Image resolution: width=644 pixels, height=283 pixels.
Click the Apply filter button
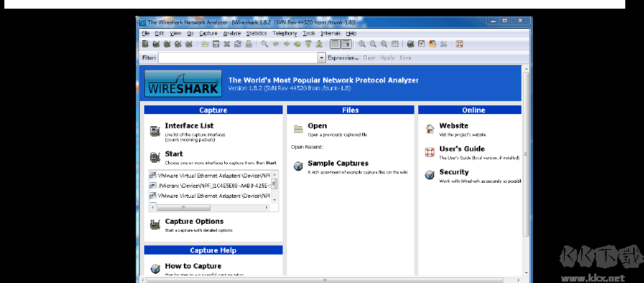(387, 58)
